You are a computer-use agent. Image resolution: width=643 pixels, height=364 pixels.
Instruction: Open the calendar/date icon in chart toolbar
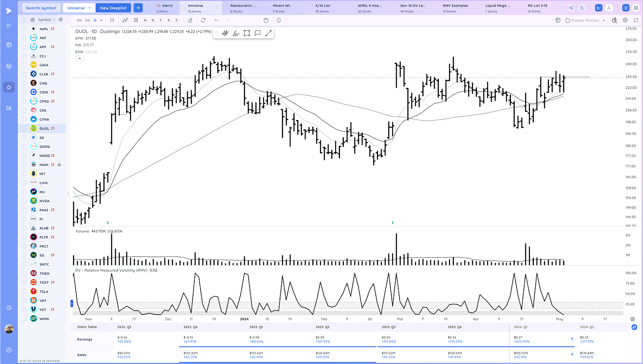click(266, 20)
